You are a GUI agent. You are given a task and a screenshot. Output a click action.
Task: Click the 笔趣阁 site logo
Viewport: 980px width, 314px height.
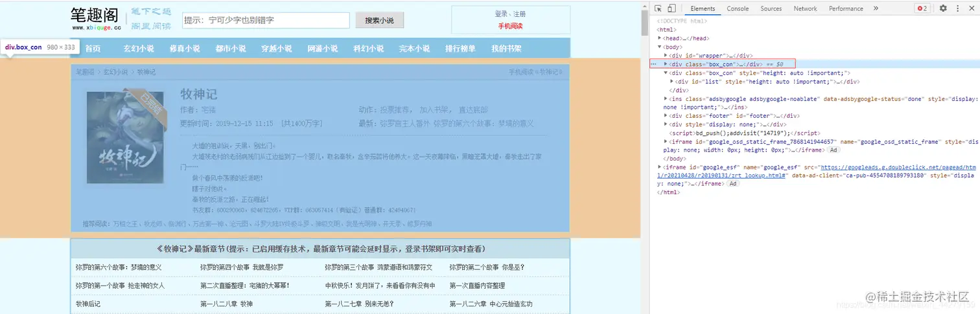[x=96, y=19]
